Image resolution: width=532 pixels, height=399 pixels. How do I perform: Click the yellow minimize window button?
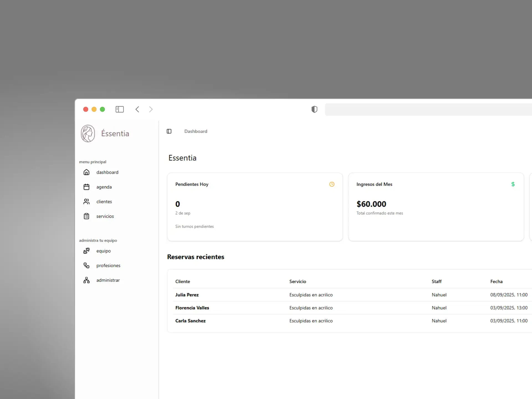tap(94, 109)
